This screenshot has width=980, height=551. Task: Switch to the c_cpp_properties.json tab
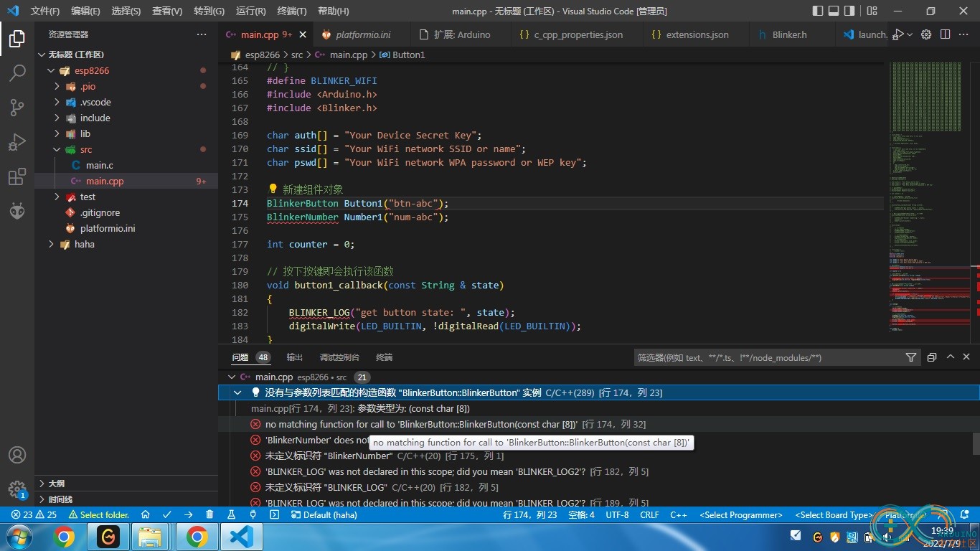point(578,34)
